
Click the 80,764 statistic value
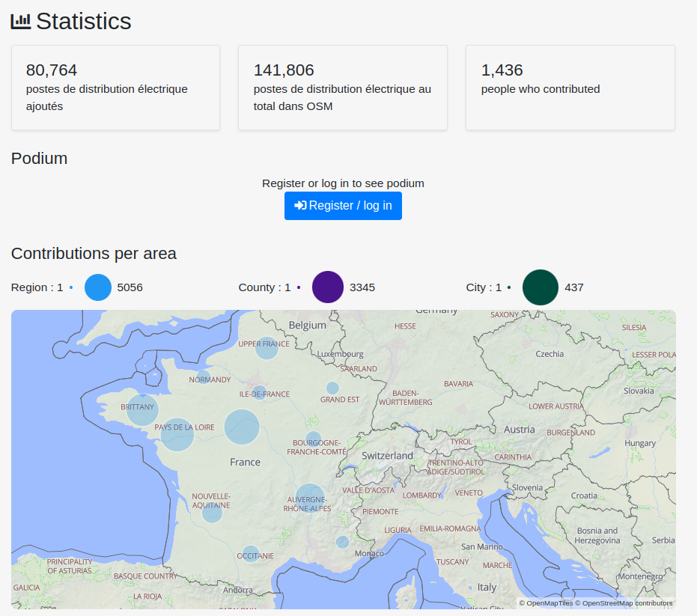[x=52, y=70]
